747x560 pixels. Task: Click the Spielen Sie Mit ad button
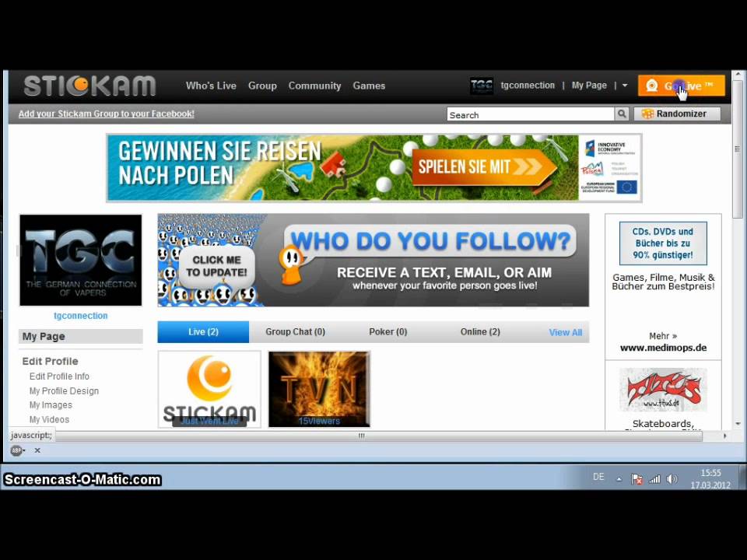[x=483, y=167]
